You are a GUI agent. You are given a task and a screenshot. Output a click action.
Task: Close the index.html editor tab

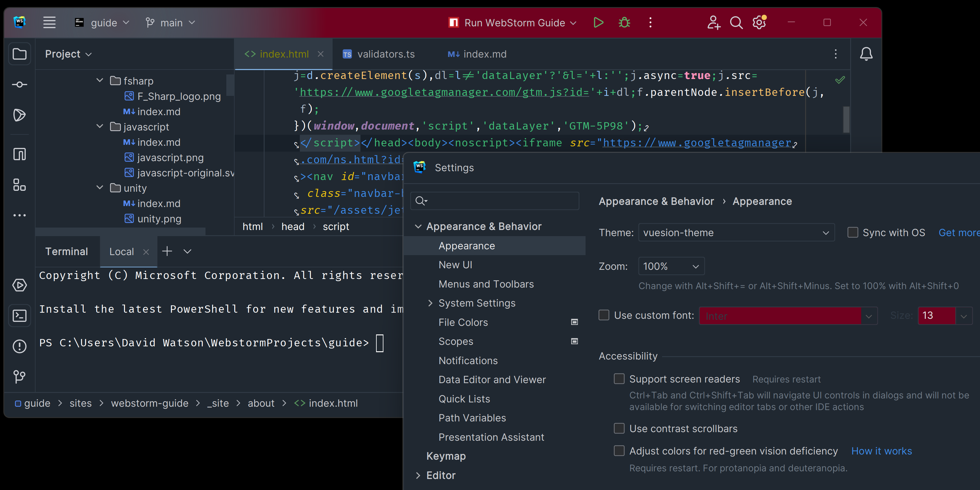click(x=320, y=54)
